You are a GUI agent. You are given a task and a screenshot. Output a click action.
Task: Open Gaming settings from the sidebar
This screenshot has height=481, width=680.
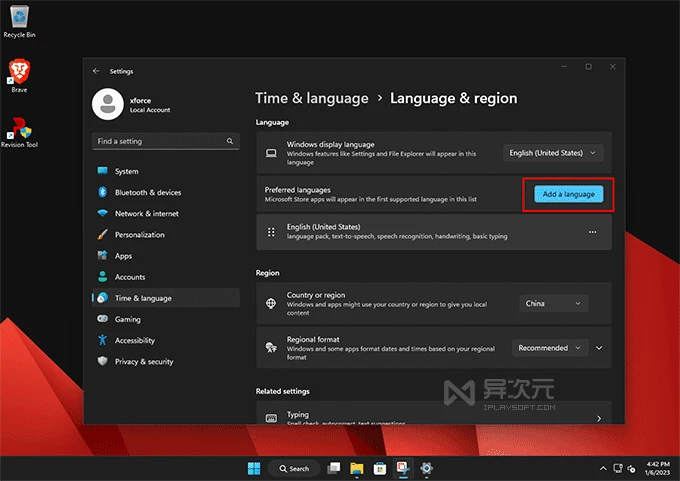127,319
